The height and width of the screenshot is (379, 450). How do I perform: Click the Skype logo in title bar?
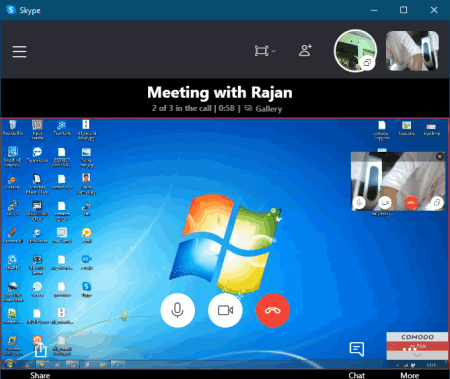coord(11,10)
